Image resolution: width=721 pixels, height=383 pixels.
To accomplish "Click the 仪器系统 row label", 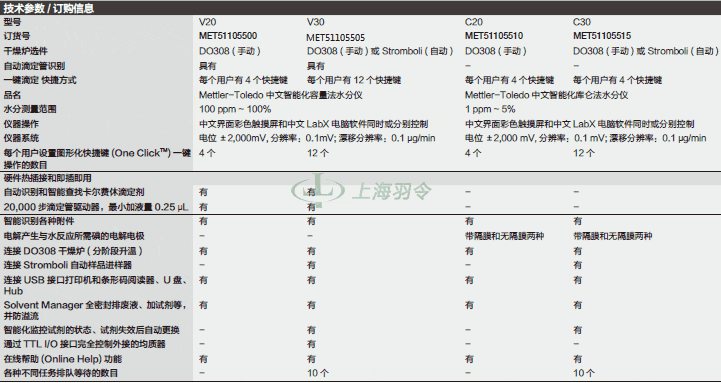I will point(21,138).
